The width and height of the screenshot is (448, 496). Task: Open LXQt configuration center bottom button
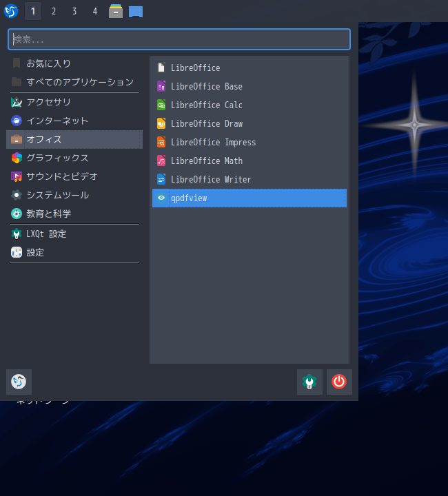pos(309,382)
